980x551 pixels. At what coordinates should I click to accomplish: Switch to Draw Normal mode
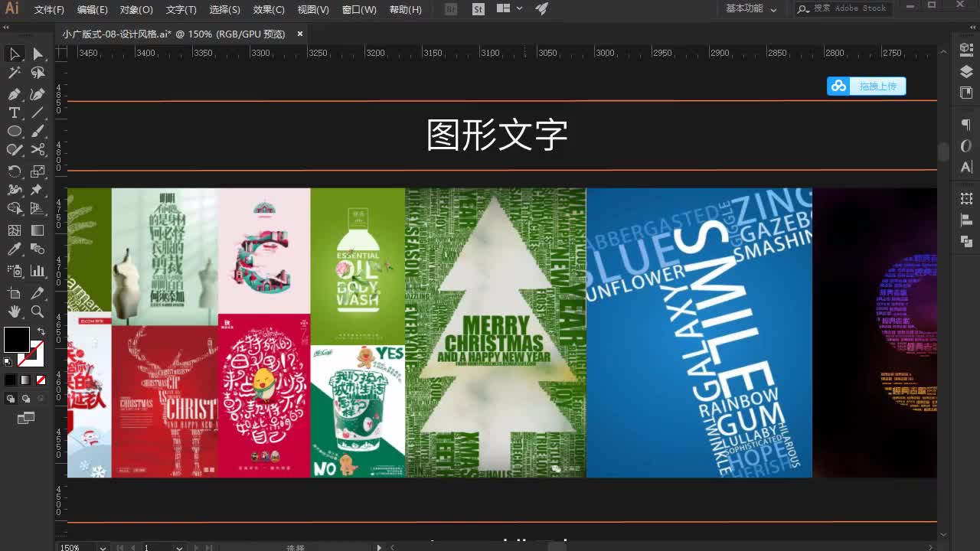(x=11, y=399)
